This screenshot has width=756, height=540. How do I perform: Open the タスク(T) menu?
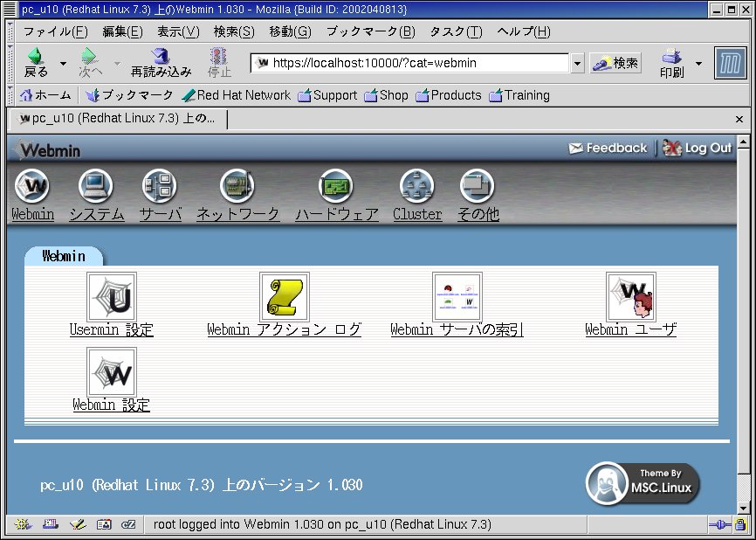(456, 31)
